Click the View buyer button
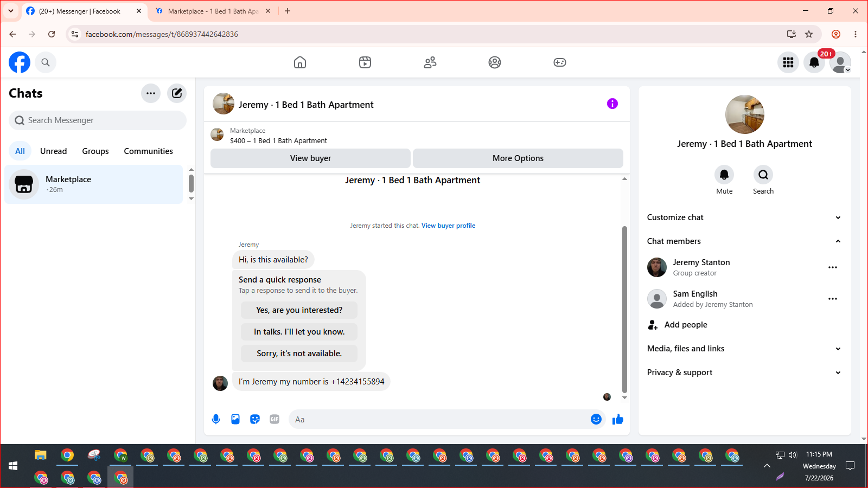Image resolution: width=868 pixels, height=488 pixels. coord(310,158)
